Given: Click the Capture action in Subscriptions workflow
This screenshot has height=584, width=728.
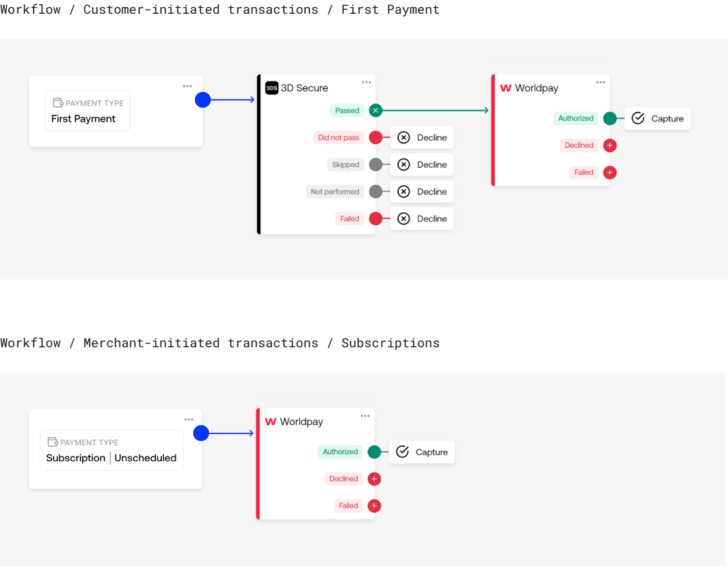Looking at the screenshot, I should (422, 452).
